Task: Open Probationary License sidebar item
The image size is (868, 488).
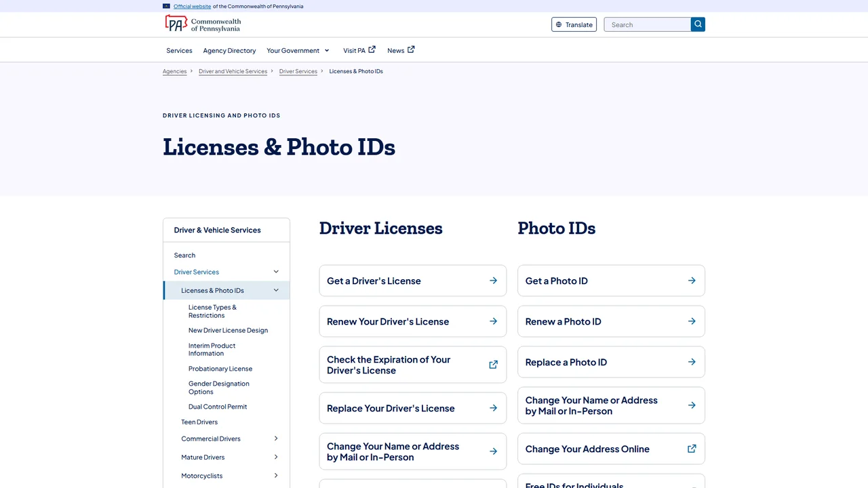Action: [220, 369]
